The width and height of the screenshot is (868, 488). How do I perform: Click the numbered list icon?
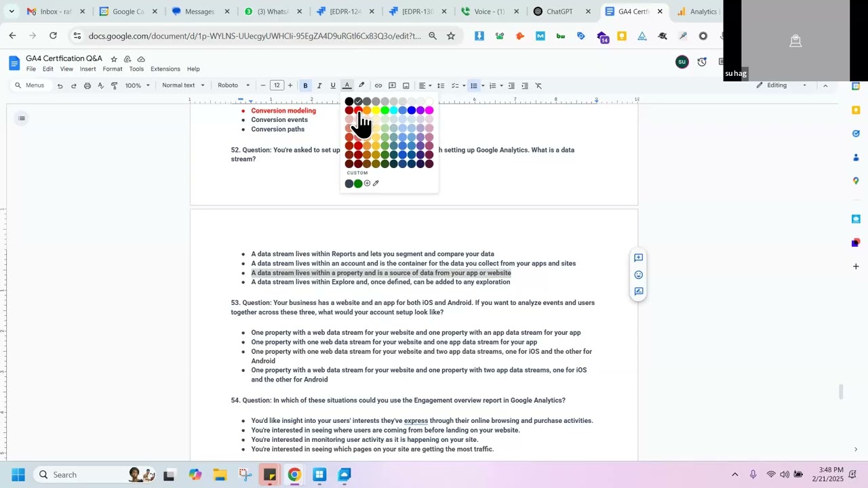tap(492, 85)
